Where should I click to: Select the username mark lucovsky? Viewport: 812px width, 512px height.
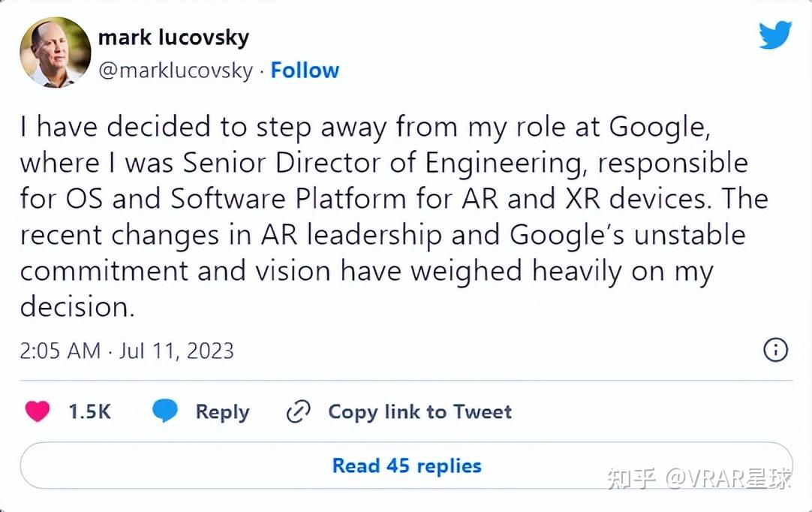(x=174, y=37)
